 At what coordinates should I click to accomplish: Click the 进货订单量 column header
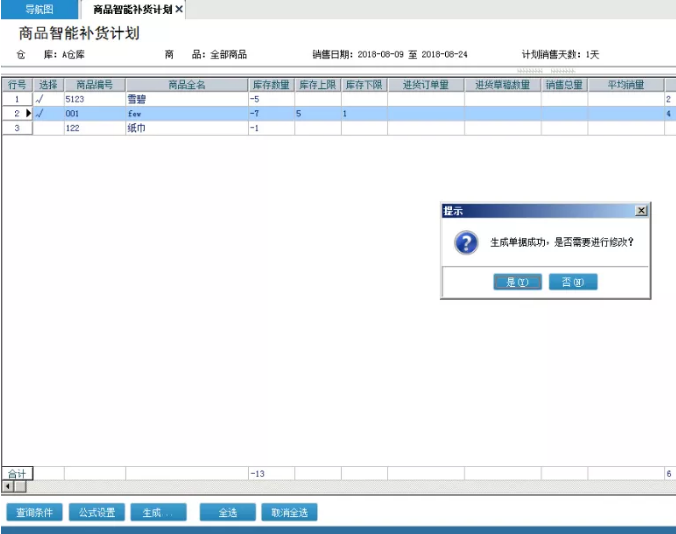[x=426, y=85]
